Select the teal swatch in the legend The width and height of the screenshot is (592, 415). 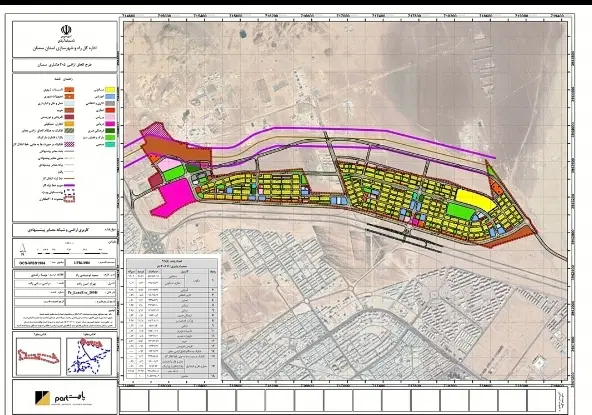coord(110,144)
